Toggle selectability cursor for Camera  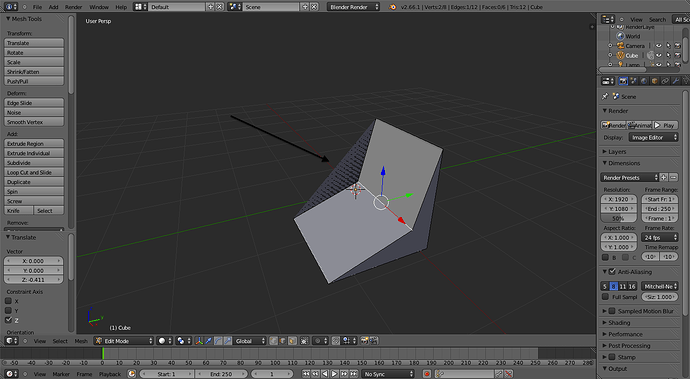[668, 46]
